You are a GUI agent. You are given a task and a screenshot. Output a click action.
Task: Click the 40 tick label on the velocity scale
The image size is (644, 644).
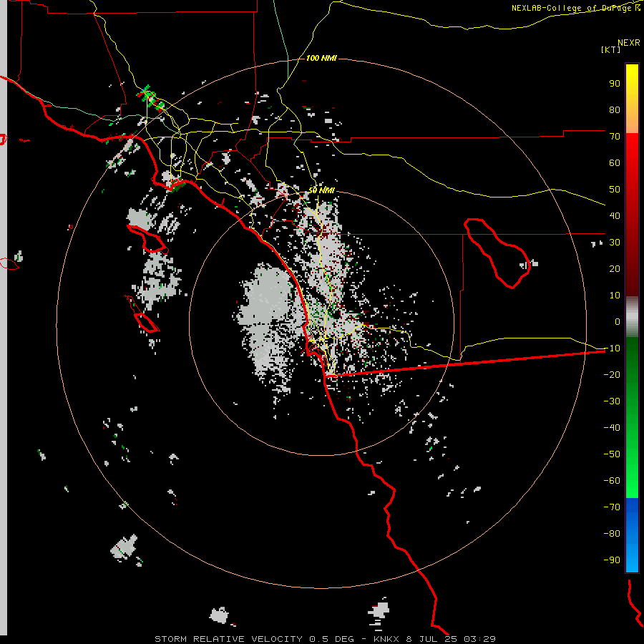pos(615,216)
